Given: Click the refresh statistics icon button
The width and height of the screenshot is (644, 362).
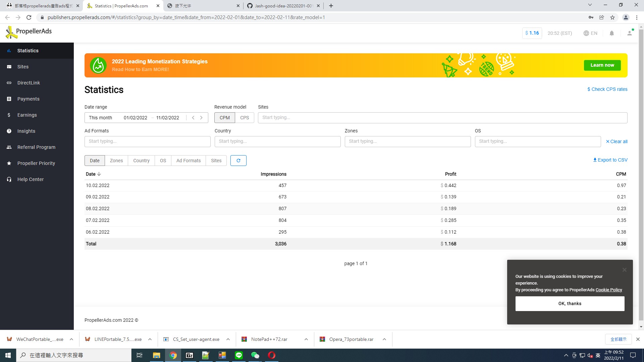Looking at the screenshot, I should tap(238, 161).
